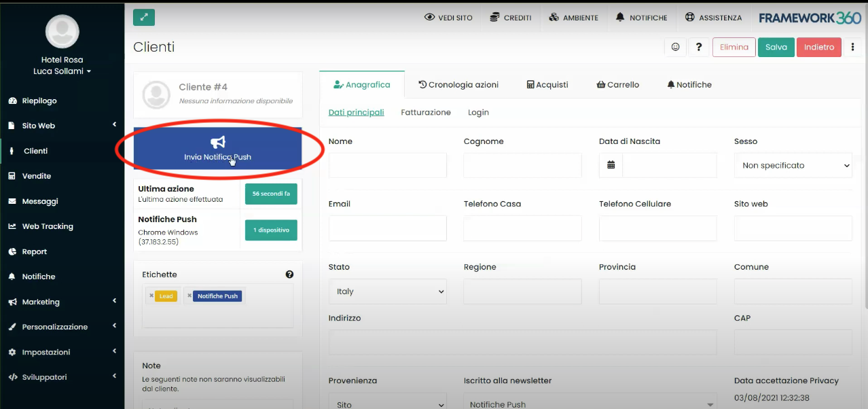Remove the Notifiche Push label tag

point(189,296)
